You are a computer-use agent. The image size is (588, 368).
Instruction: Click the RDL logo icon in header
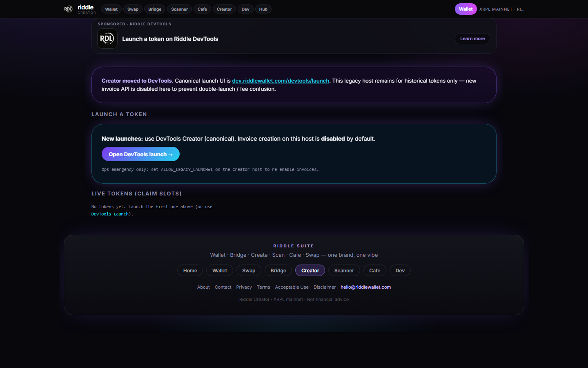pyautogui.click(x=68, y=9)
